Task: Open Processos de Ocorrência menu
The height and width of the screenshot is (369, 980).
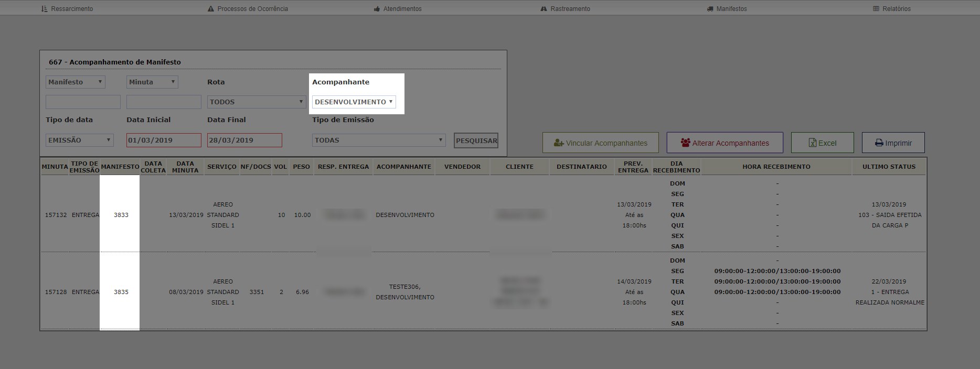Action: click(x=248, y=9)
